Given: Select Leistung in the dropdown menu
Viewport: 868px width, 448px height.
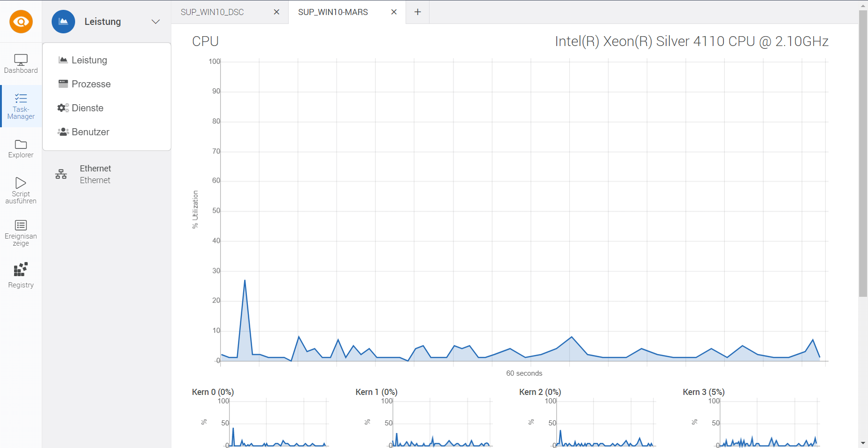Looking at the screenshot, I should (x=89, y=60).
